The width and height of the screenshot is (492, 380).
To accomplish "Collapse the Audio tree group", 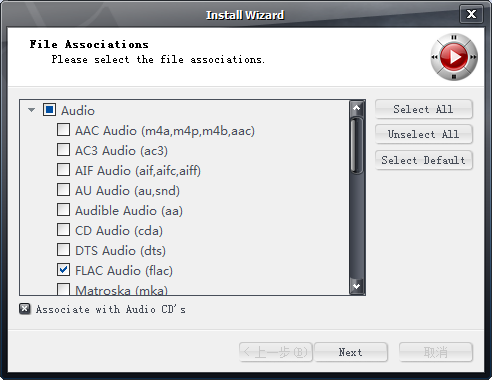I will coord(32,110).
